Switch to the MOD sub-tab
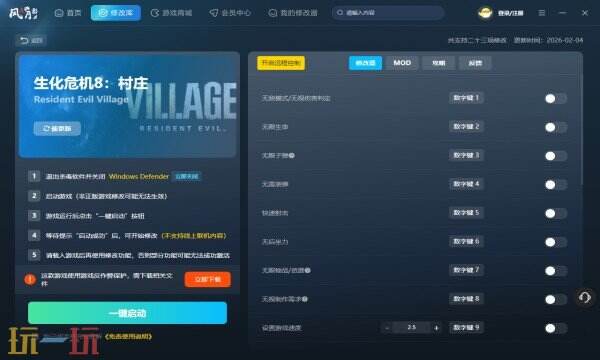This screenshot has height=360, width=600. point(402,63)
